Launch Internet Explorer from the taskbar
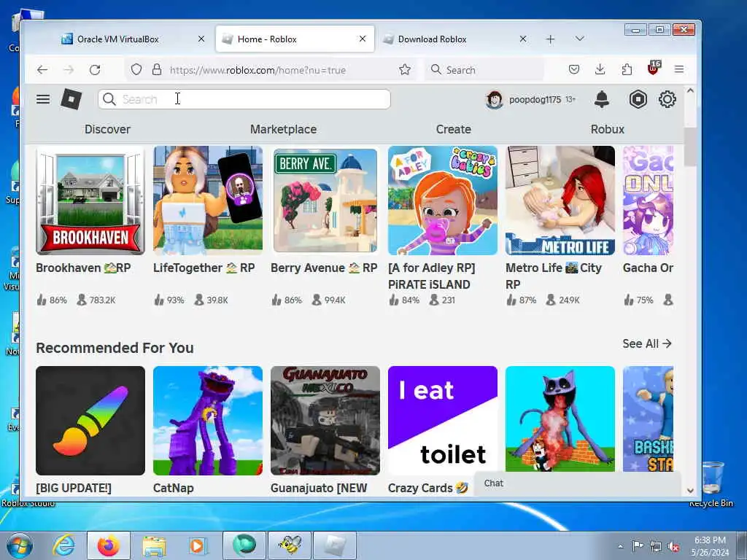 point(64,545)
